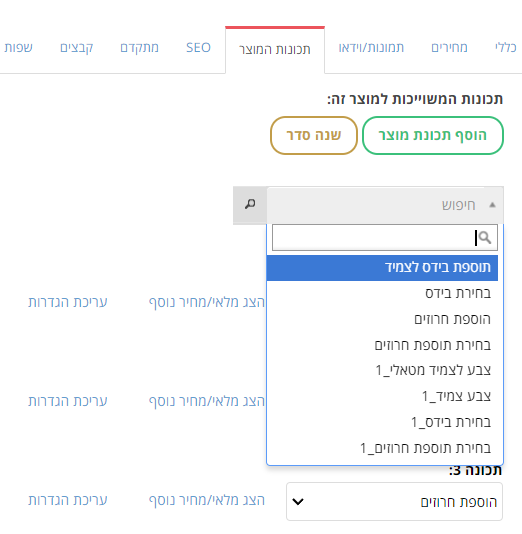Image resolution: width=522 pixels, height=534 pixels.
Task: Select תוספת בידס לצמיד option
Action: click(x=382, y=268)
